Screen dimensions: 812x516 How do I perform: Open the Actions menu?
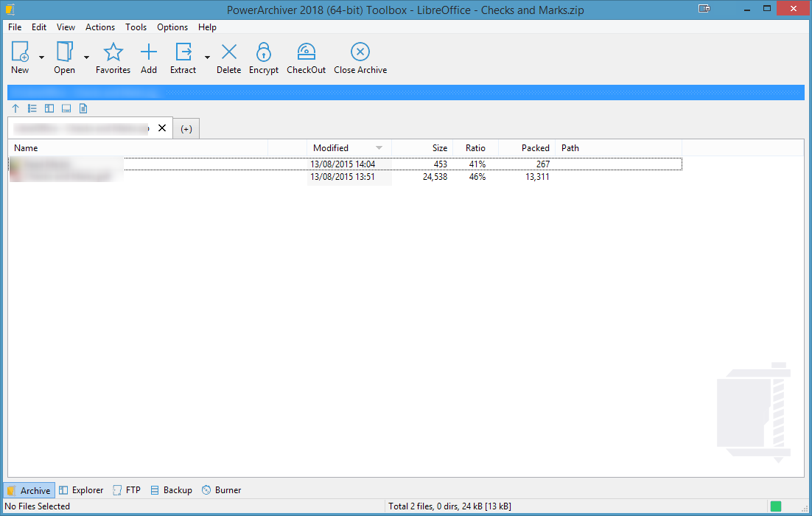pyautogui.click(x=100, y=27)
